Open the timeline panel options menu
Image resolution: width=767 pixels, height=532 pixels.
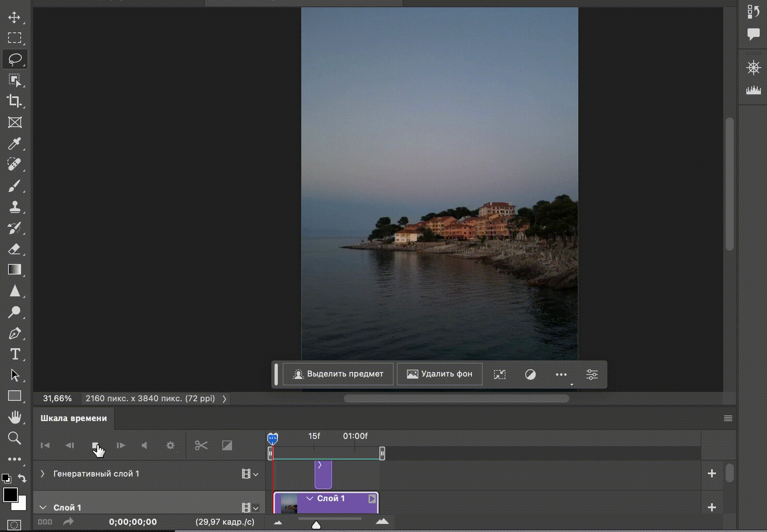728,418
